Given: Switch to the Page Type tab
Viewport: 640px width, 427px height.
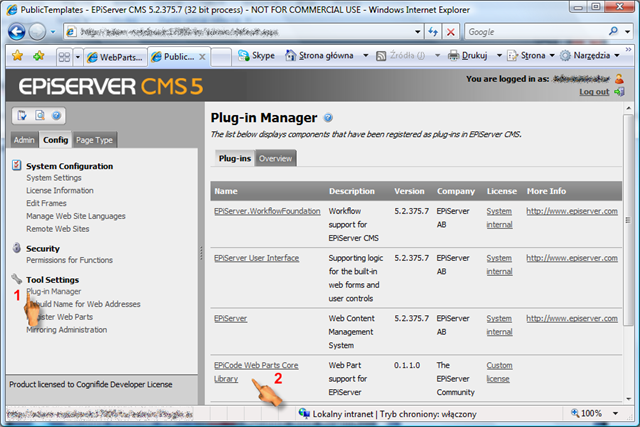Looking at the screenshot, I should (95, 140).
